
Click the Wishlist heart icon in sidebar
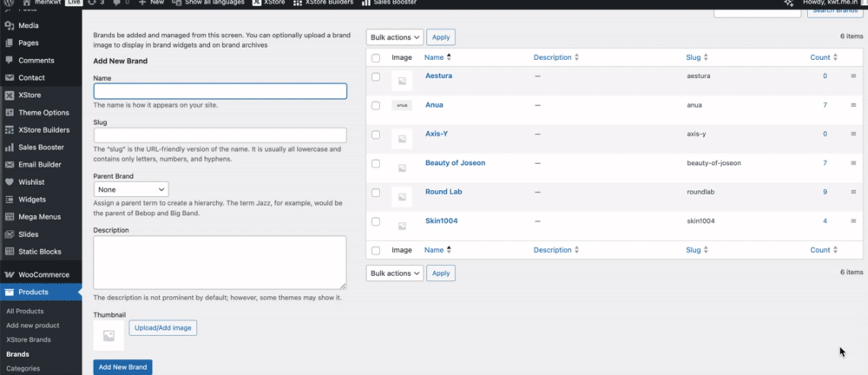tap(10, 181)
